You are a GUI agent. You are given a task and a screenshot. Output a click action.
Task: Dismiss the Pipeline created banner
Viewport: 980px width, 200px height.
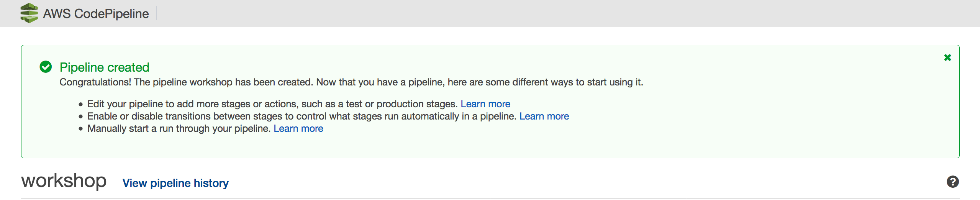point(947,57)
